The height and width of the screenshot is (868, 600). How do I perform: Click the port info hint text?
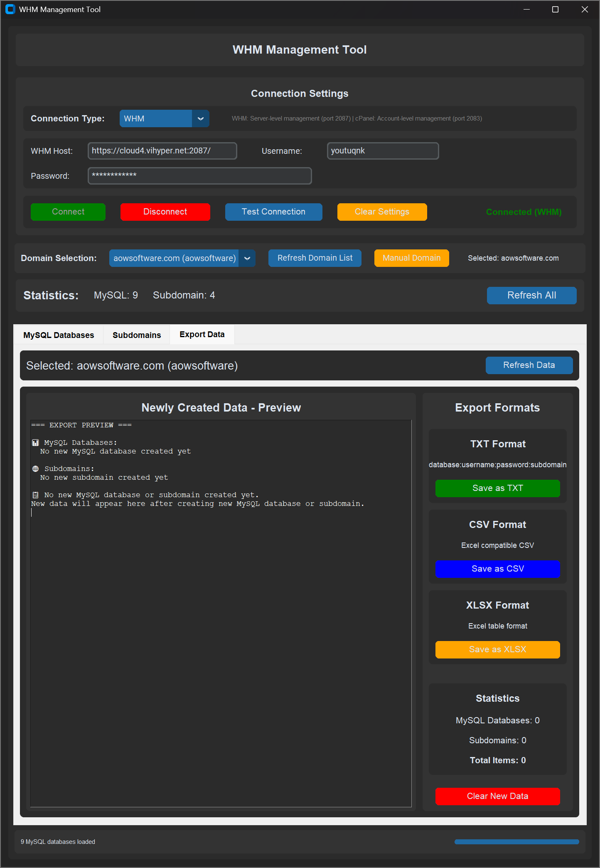(357, 118)
